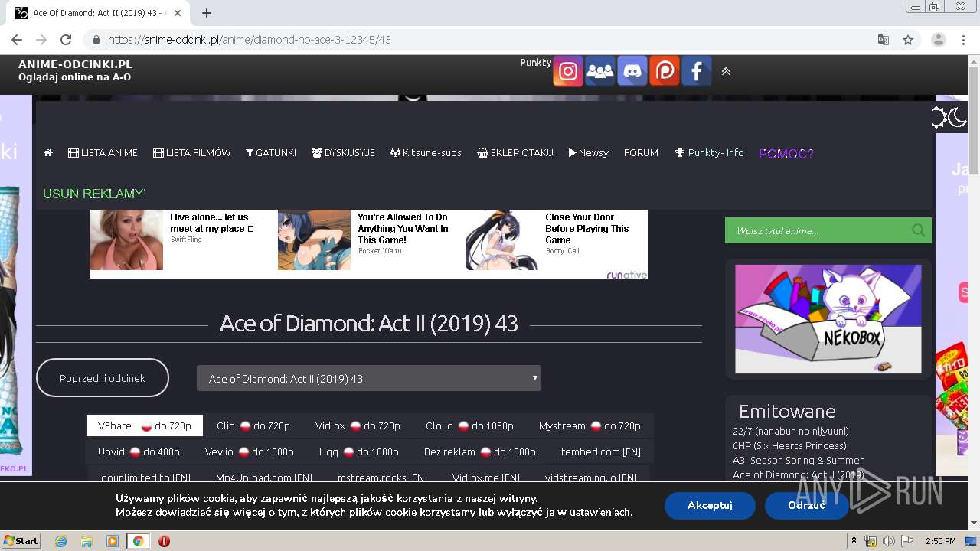This screenshot has height=551, width=980.
Task: Open the Patreon icon in header
Action: pyautogui.click(x=664, y=71)
